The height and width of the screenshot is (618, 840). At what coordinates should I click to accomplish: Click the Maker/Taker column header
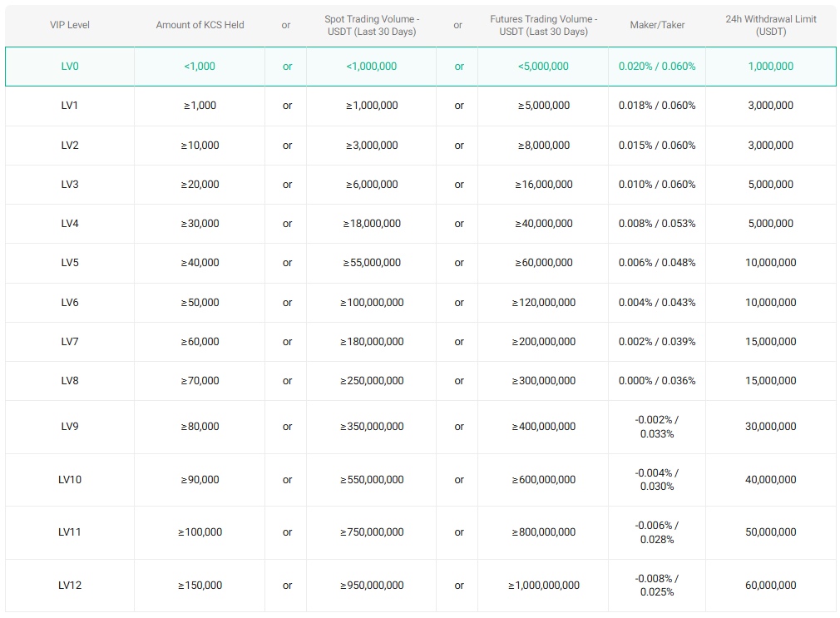coord(656,25)
